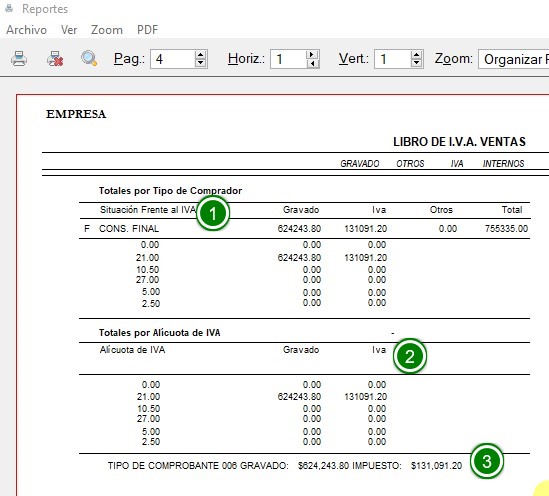Click the Pag.: label in the toolbar

[129, 58]
